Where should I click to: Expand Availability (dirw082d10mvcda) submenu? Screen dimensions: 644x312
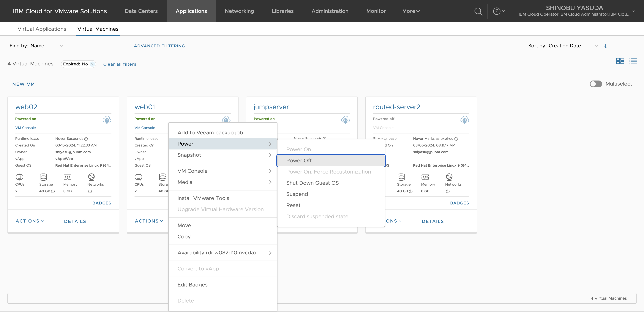point(223,253)
